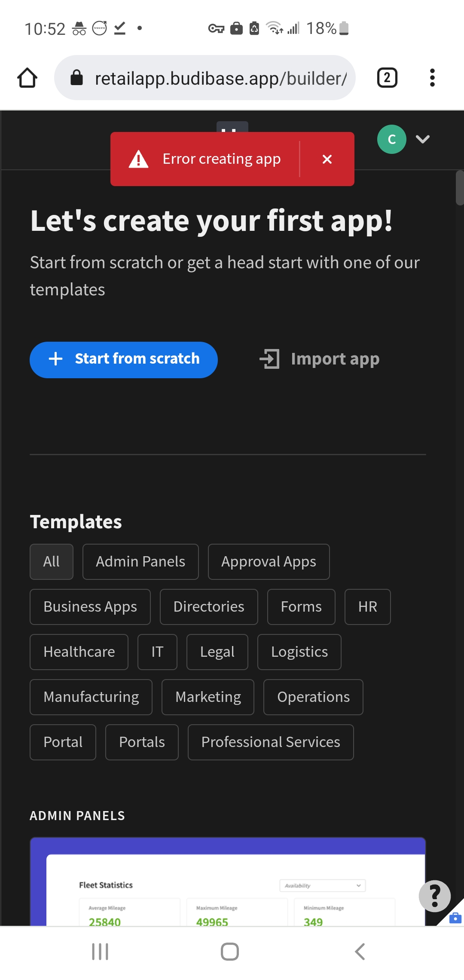Click the warning triangle in error banner
Screen dimensions: 464x980
tap(138, 159)
